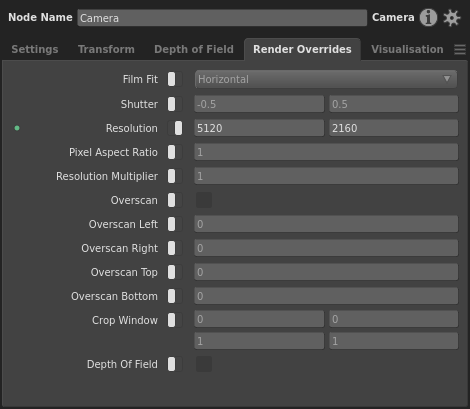Screen dimensions: 470x409
Task: Toggle the Overscan Left switch
Action: 175,224
